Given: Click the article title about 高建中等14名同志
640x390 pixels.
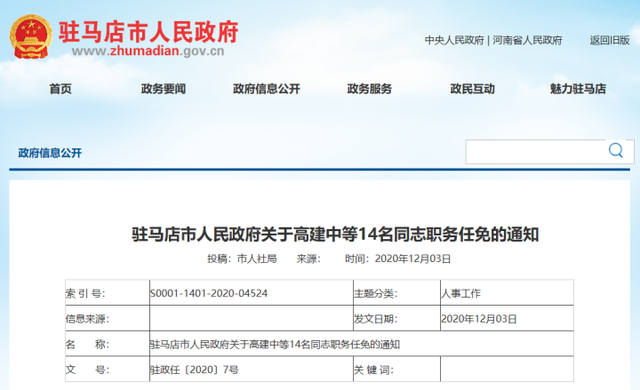Looking at the screenshot, I should pyautogui.click(x=335, y=234).
